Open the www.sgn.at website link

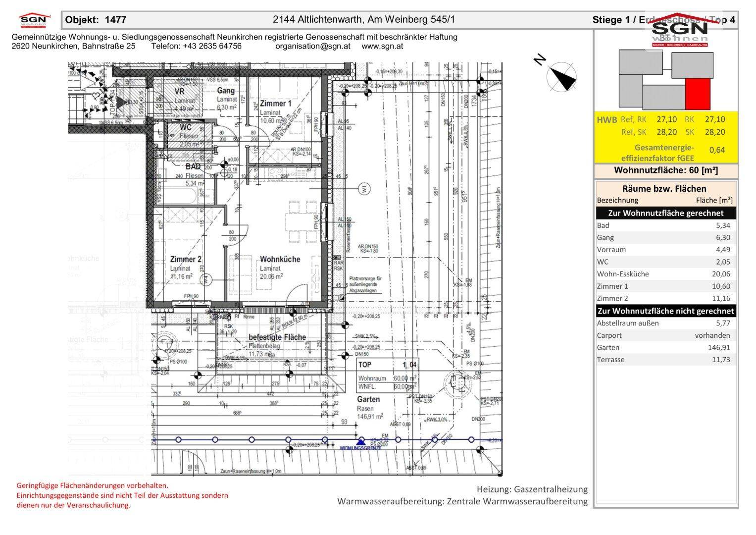382,46
